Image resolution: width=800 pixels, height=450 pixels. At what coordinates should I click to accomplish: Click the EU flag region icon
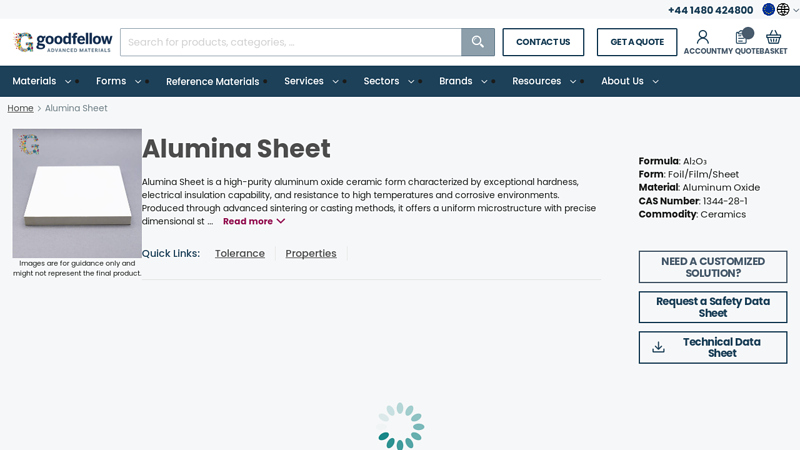(768, 9)
